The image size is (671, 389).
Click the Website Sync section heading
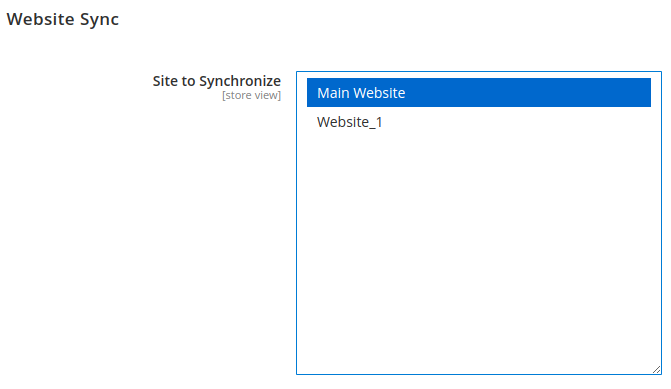62,19
